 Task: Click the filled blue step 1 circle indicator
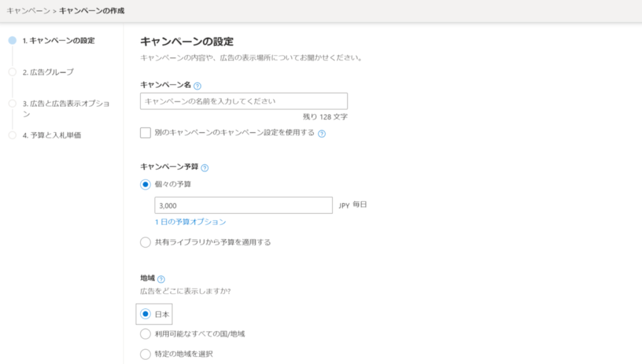12,40
